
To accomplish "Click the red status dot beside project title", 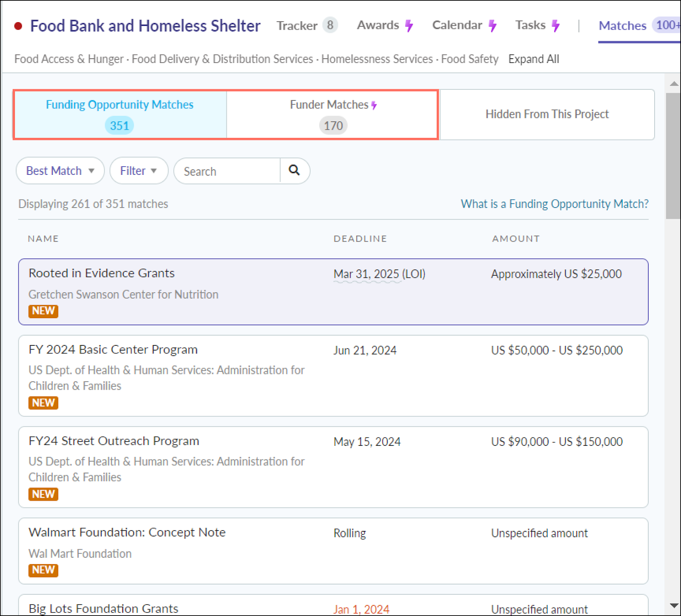I will pyautogui.click(x=18, y=26).
